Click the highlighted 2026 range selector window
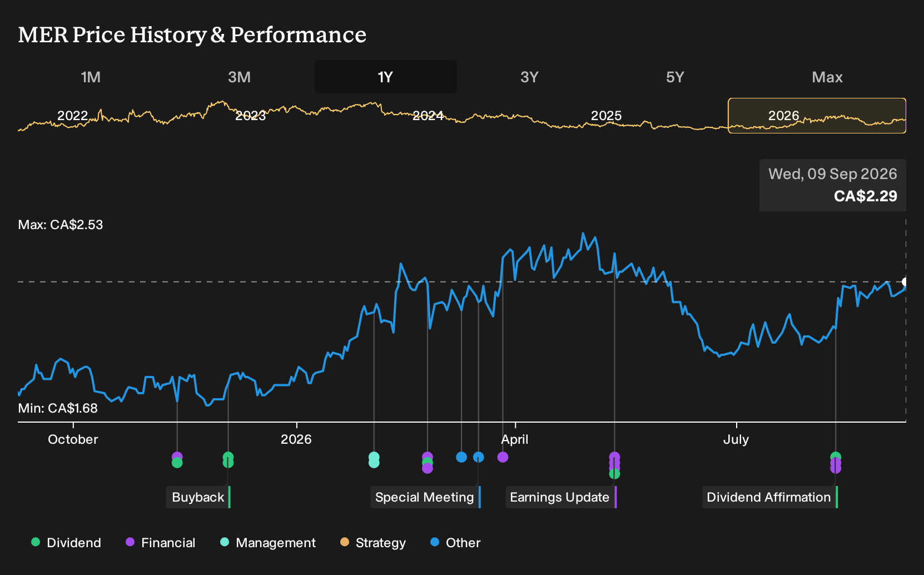 coord(817,116)
